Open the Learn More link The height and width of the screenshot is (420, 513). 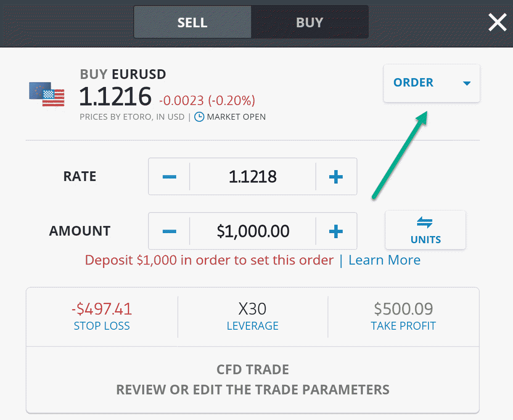coord(384,260)
